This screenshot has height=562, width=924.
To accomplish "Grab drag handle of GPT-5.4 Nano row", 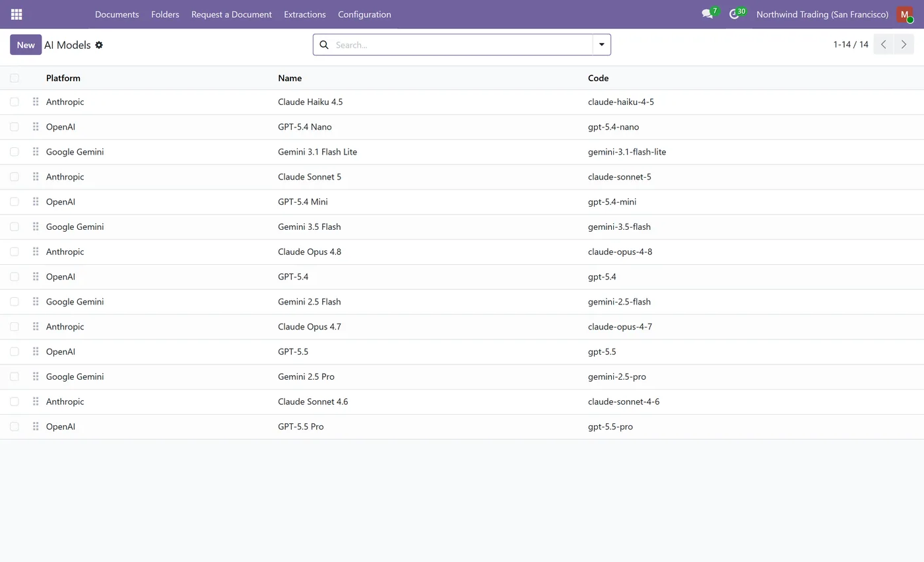I will point(36,127).
